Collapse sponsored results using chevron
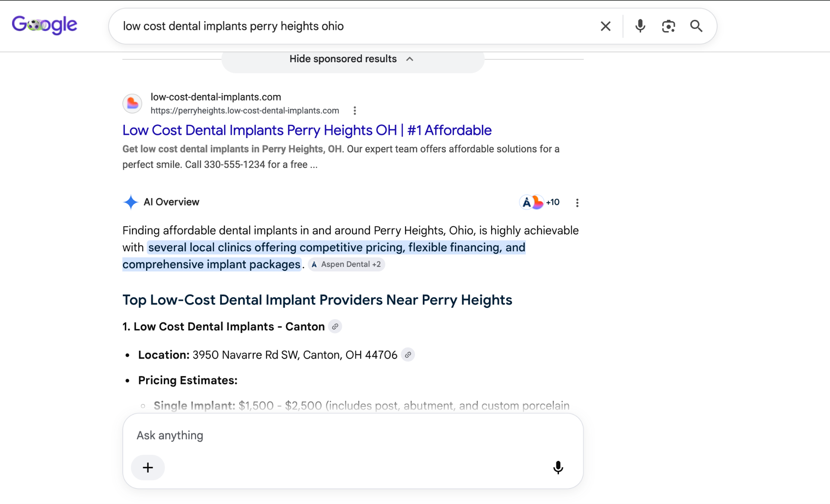The image size is (830, 504). (x=410, y=59)
